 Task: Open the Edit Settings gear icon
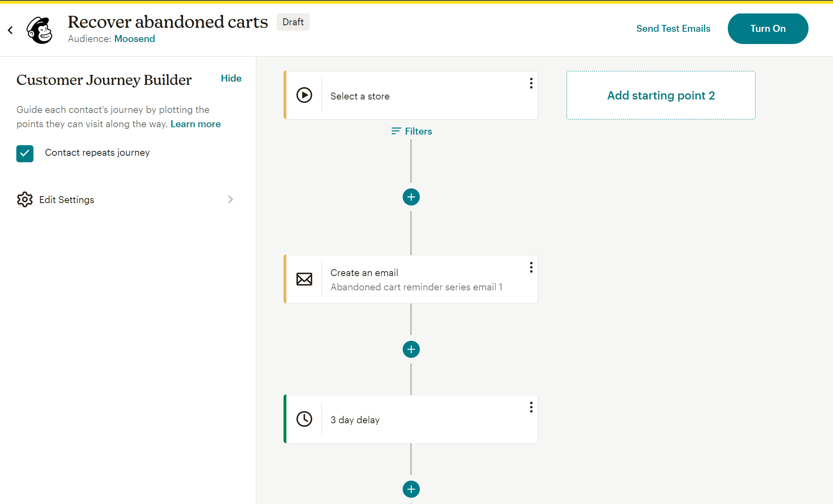(25, 199)
